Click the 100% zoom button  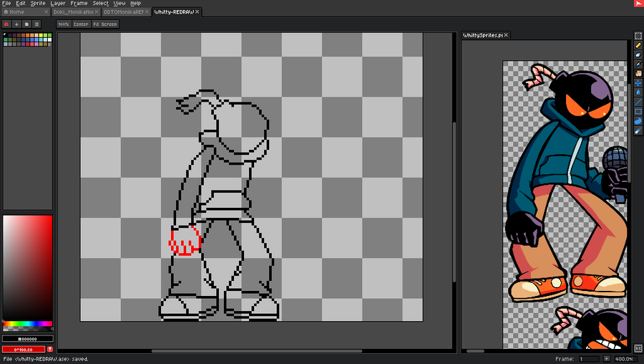pos(64,24)
